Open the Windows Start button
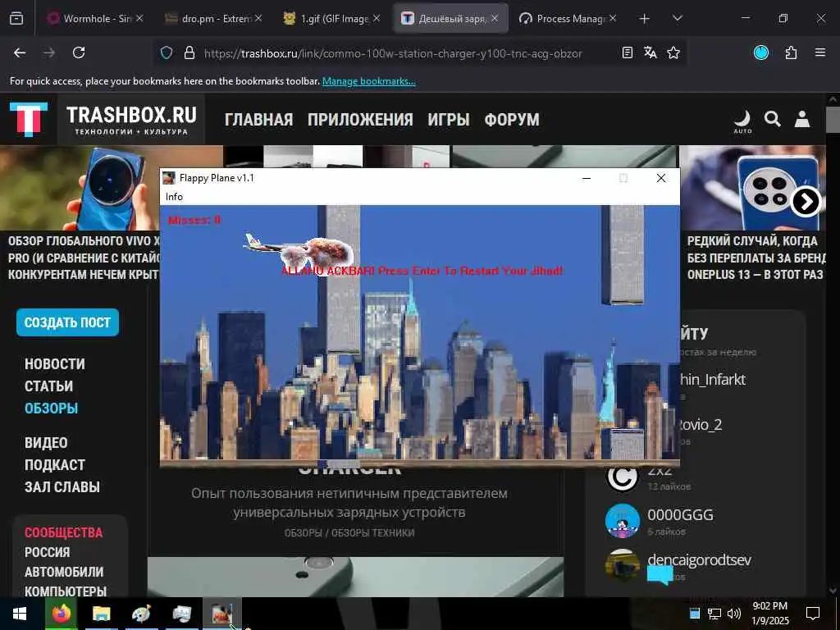 pos(20,614)
